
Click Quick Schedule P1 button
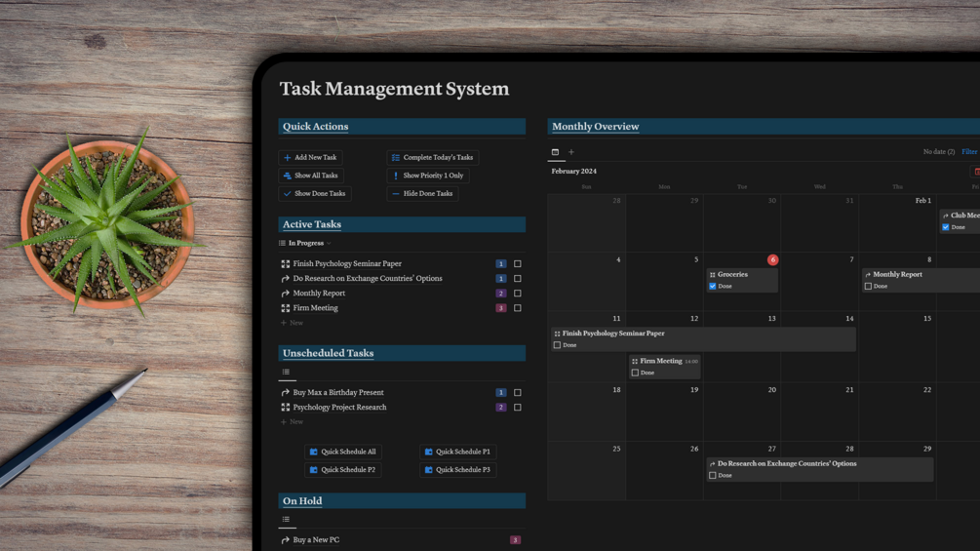tap(458, 452)
